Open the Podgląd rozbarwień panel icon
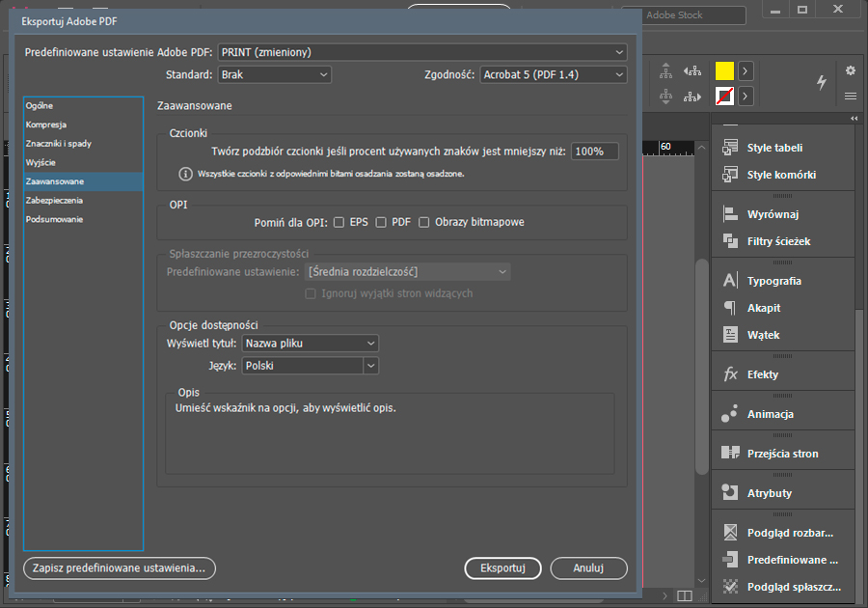868x608 pixels. tap(730, 532)
